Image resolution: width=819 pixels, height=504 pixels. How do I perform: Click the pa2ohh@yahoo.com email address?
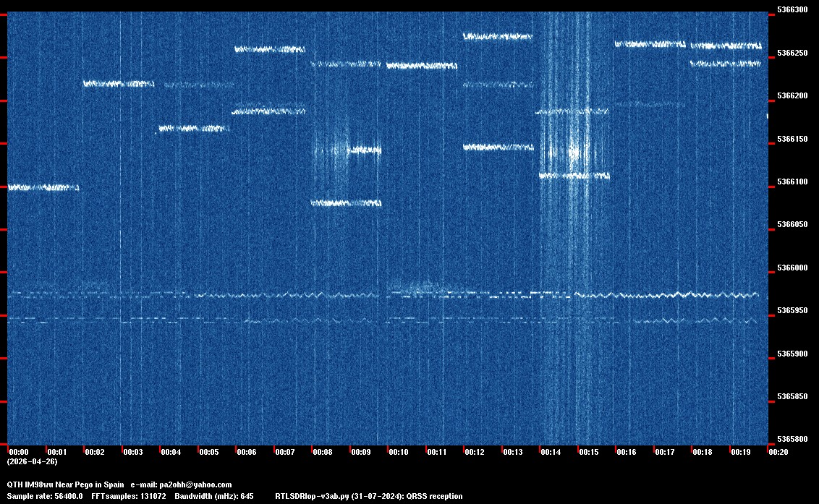[x=195, y=484]
